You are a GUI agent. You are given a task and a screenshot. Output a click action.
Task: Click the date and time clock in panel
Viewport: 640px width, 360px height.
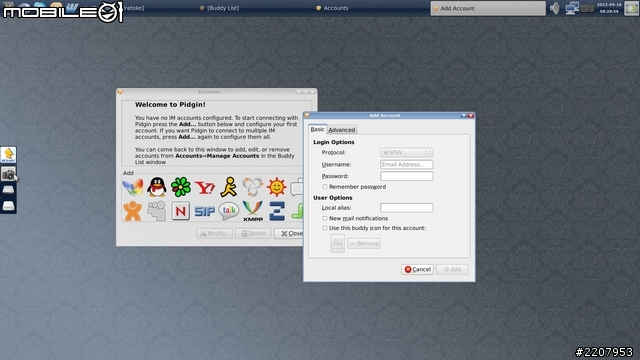tap(609, 8)
